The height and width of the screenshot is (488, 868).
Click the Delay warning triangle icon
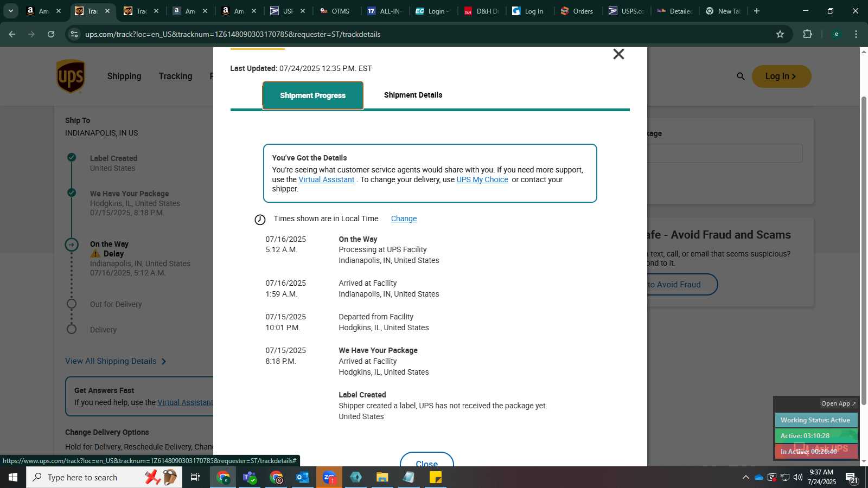pyautogui.click(x=95, y=254)
